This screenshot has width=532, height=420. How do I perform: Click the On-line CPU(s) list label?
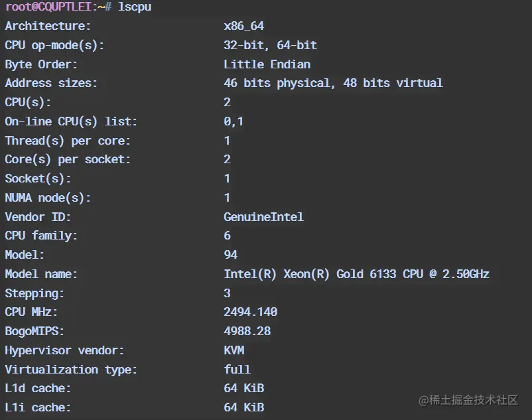coord(71,121)
